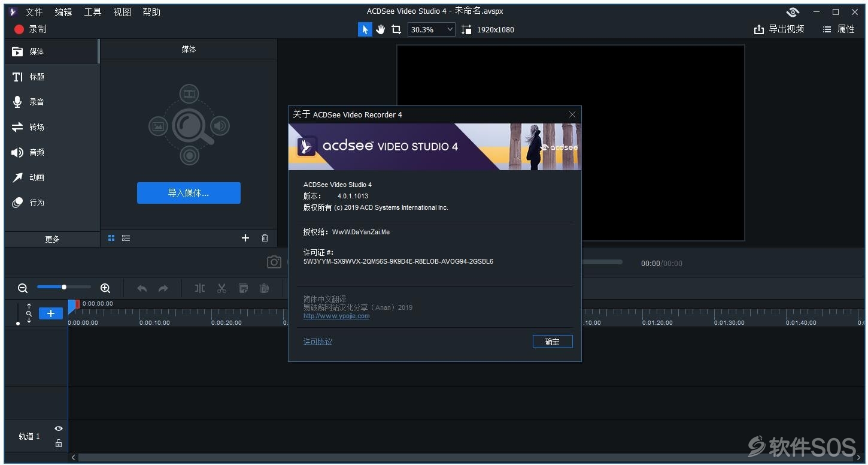The width and height of the screenshot is (868, 465).
Task: Open the 属性 properties panel
Action: click(x=839, y=29)
